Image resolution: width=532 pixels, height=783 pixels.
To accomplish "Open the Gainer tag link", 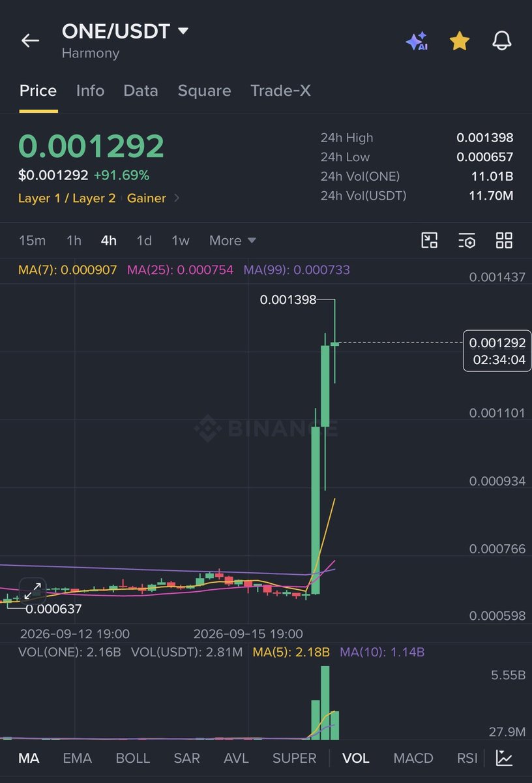I will pyautogui.click(x=147, y=198).
